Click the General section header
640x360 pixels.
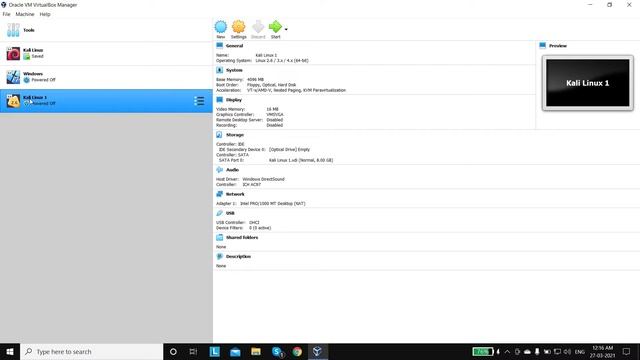[234, 46]
